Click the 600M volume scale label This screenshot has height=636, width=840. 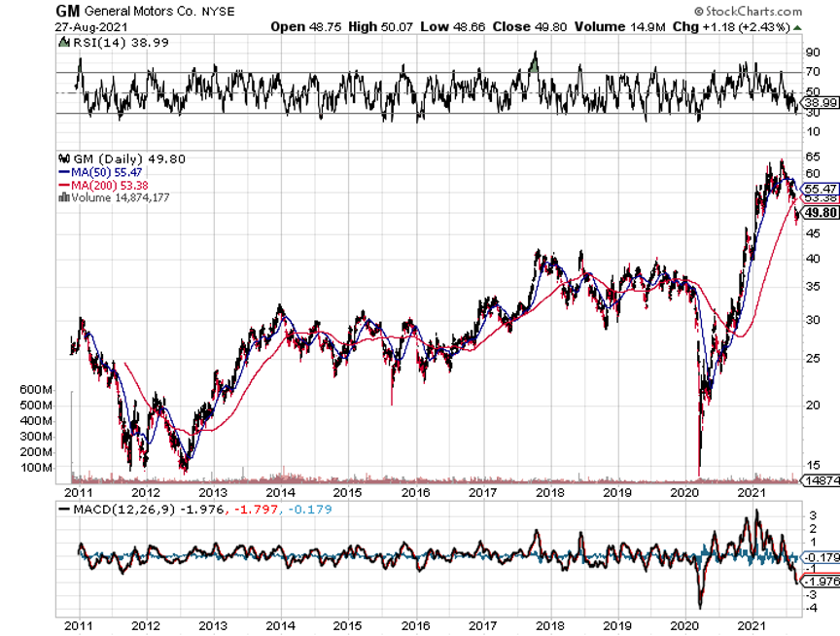click(35, 389)
